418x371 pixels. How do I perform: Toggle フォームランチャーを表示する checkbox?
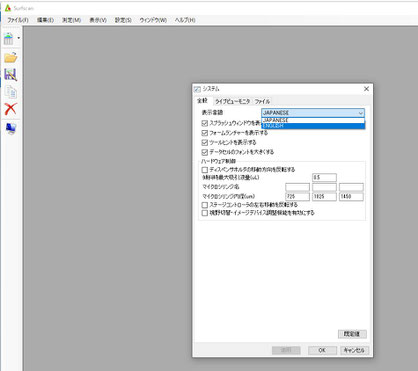click(205, 133)
